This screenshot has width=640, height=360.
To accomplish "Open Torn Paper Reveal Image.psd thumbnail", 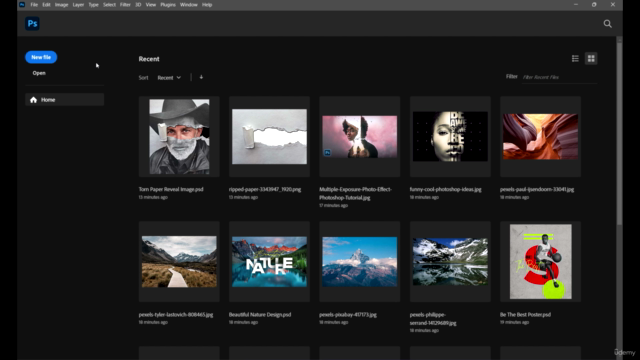I will pos(179,137).
